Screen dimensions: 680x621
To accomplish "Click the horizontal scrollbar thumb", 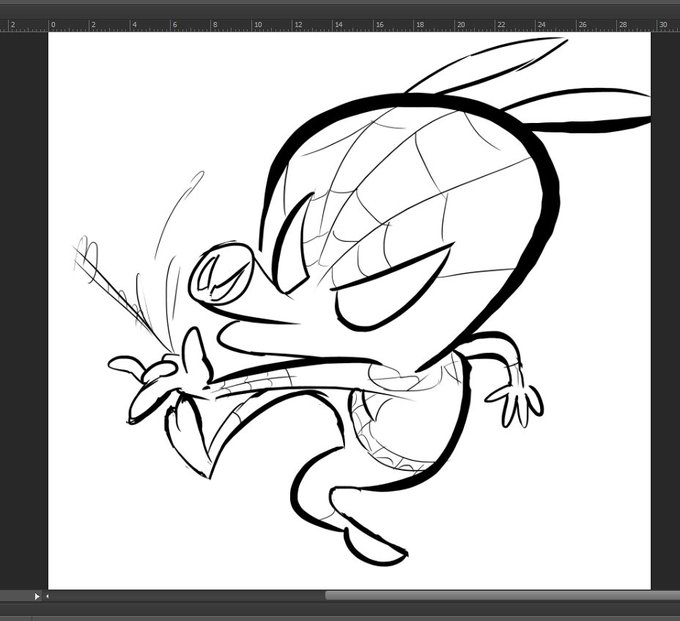I will (x=502, y=596).
